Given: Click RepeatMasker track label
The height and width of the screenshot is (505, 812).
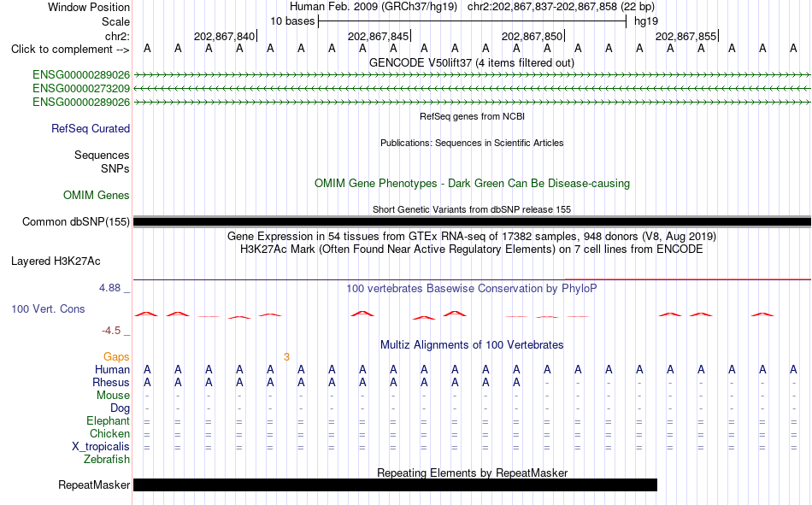Looking at the screenshot, I should point(94,485).
